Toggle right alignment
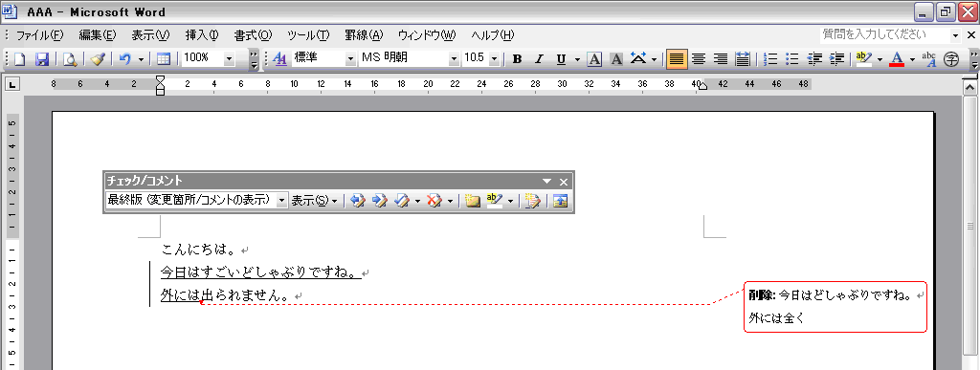 pos(721,59)
